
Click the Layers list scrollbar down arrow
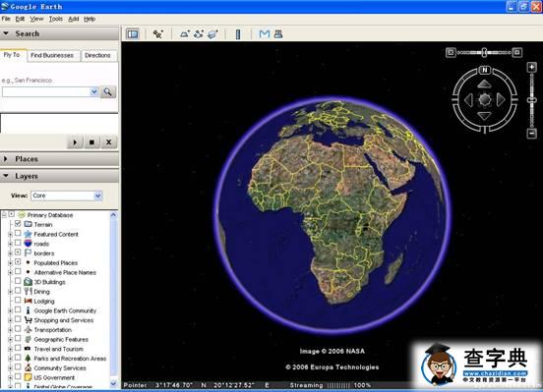point(113,383)
